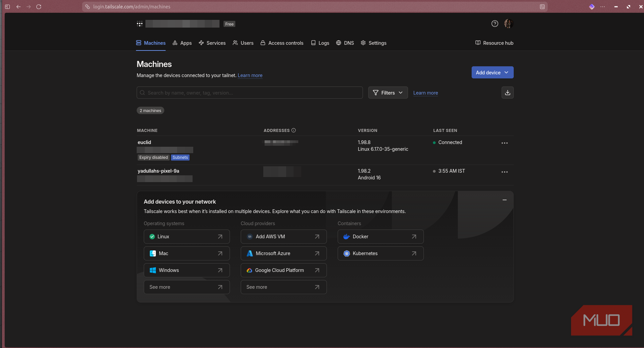This screenshot has width=644, height=348.
Task: Click the browser address bar URL
Action: (x=132, y=7)
